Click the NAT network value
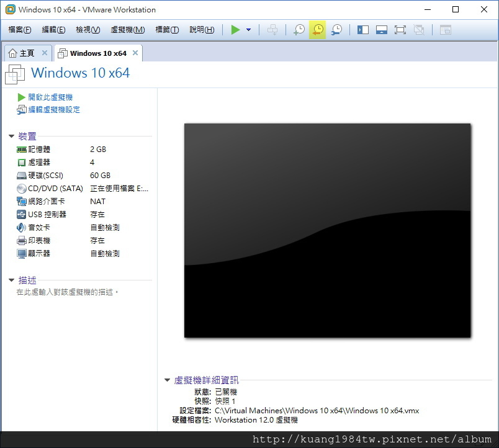Image resolution: width=499 pixels, height=448 pixels. tap(97, 202)
